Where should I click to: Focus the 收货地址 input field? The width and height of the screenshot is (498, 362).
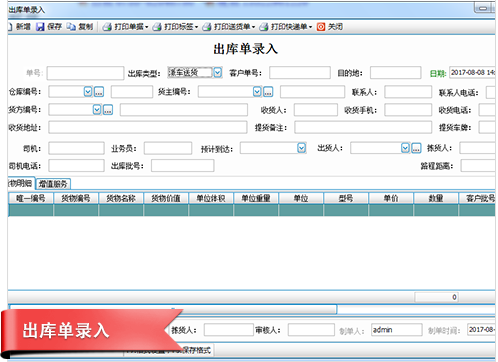(x=148, y=127)
